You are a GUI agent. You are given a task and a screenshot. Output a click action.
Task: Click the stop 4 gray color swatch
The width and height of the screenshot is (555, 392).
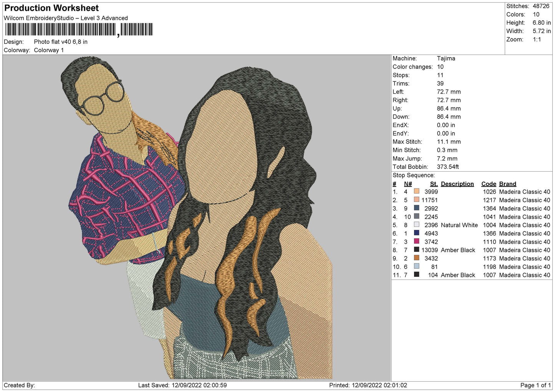click(416, 216)
